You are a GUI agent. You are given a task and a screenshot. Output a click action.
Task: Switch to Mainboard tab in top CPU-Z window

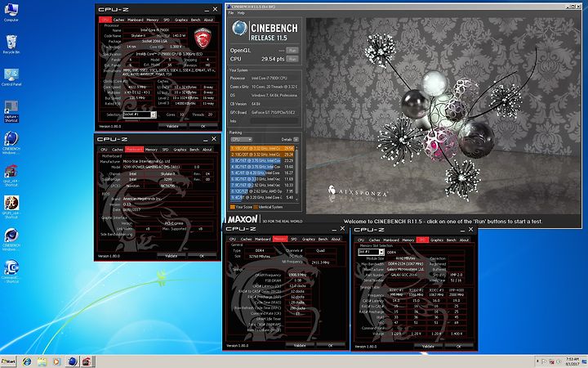[136, 20]
